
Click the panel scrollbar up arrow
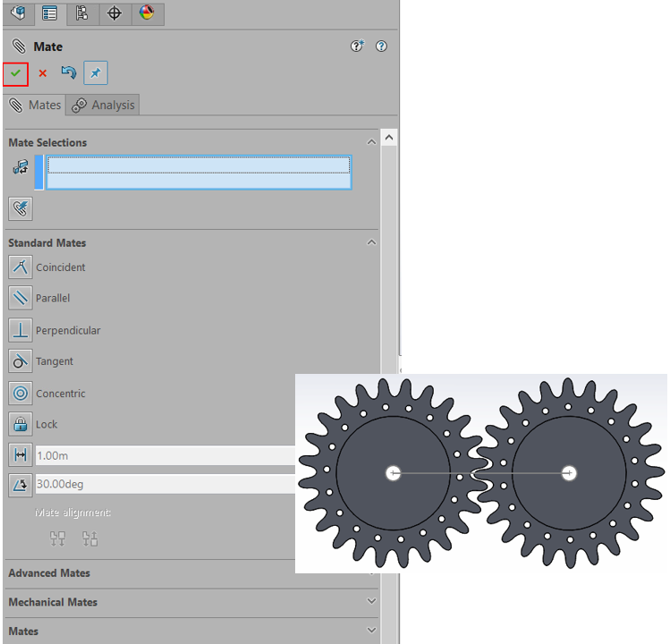[389, 137]
